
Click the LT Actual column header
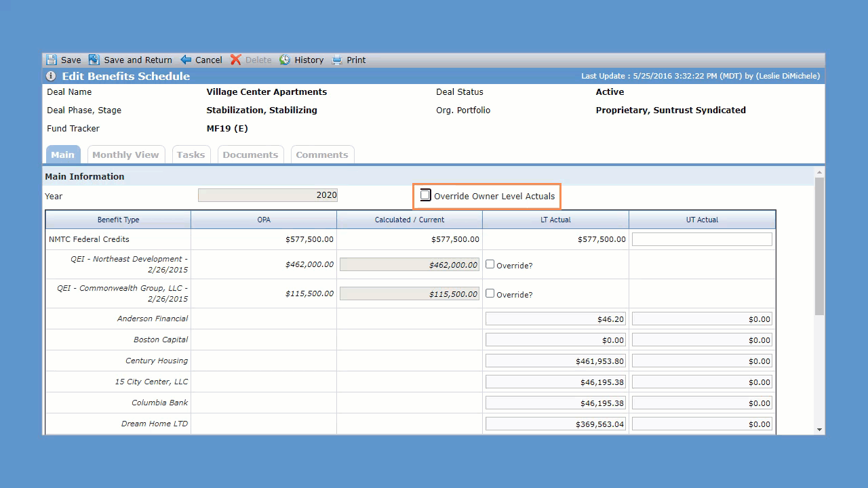coord(555,220)
